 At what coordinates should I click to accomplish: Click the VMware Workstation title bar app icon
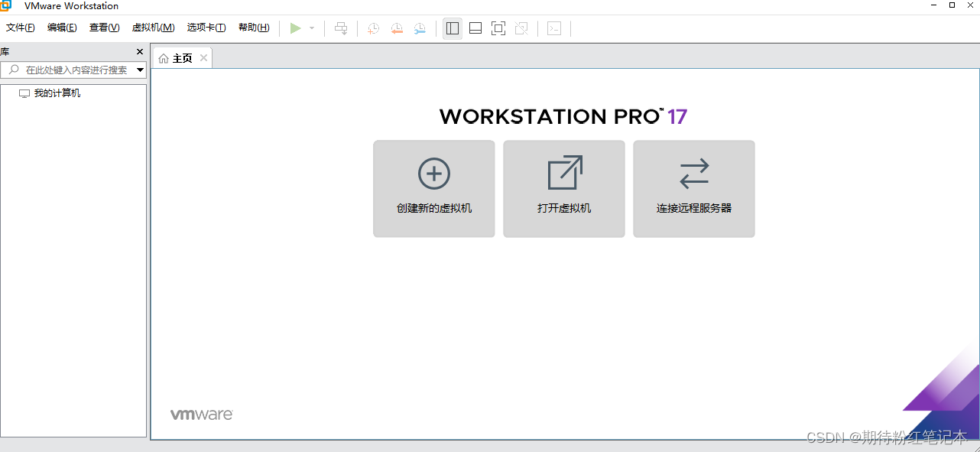tap(5, 5)
